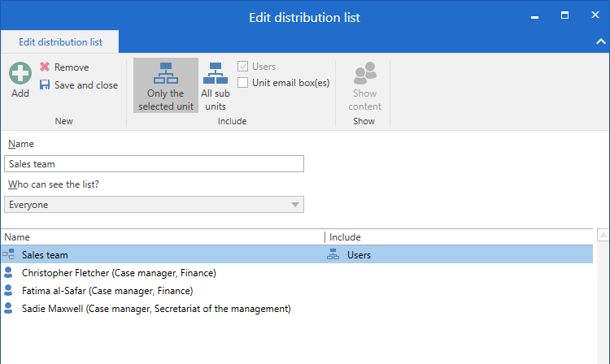Enable the Unit email box(es) checkbox

click(x=243, y=83)
